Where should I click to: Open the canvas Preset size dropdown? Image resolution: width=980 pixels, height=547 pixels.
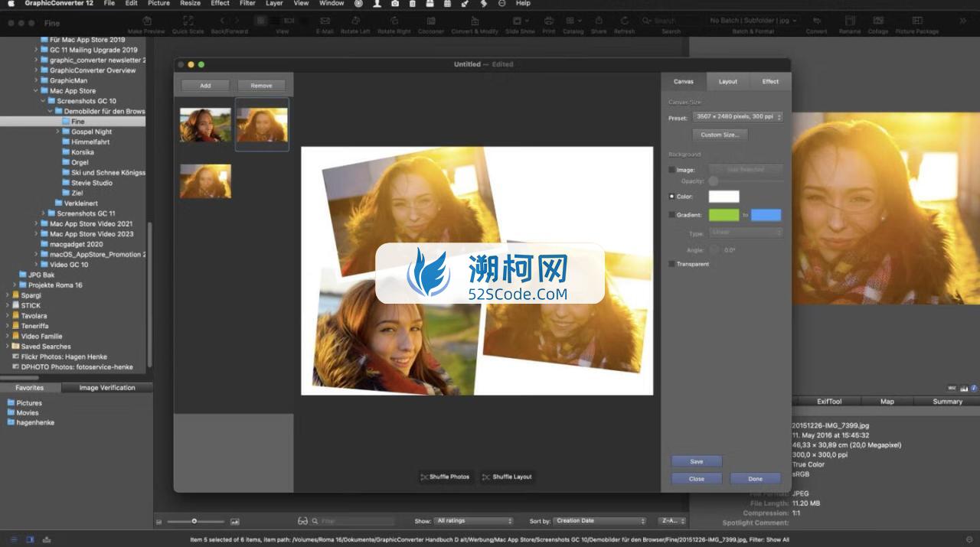click(x=737, y=117)
